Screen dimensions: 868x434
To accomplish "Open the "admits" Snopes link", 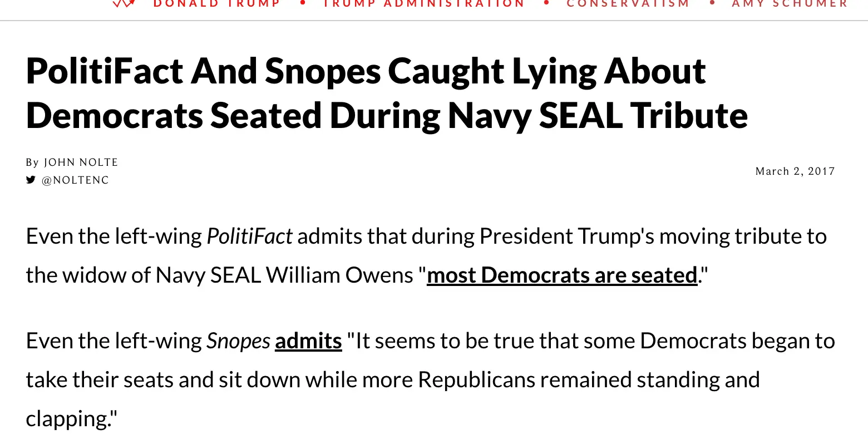I will click(308, 341).
